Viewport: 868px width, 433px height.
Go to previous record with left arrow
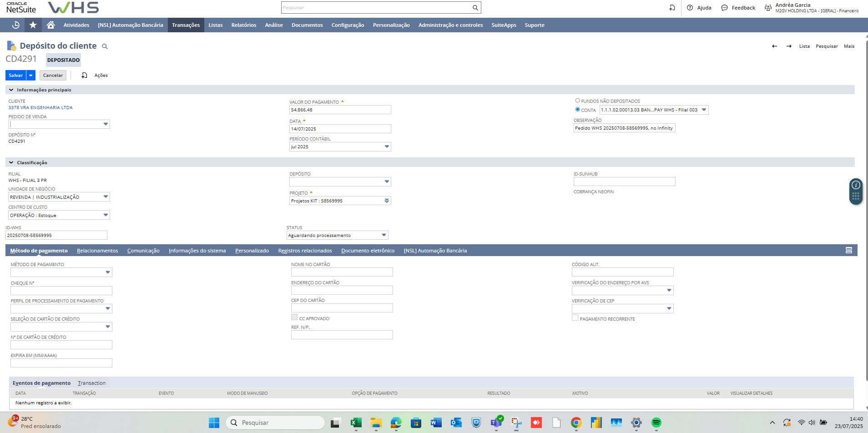[774, 46]
